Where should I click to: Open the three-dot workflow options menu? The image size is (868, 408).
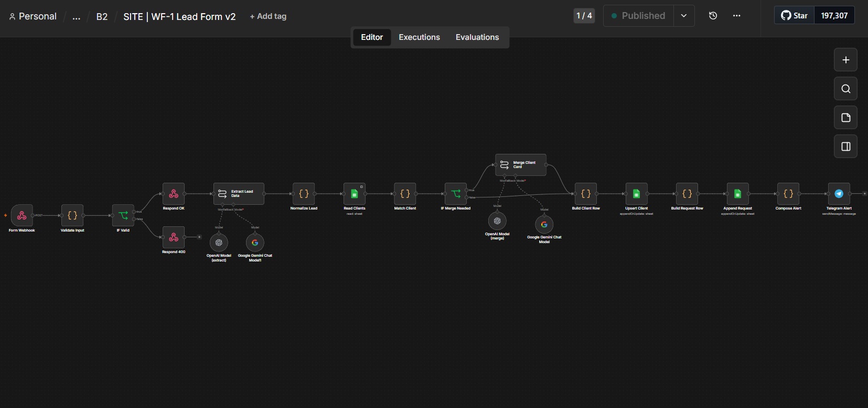(736, 16)
